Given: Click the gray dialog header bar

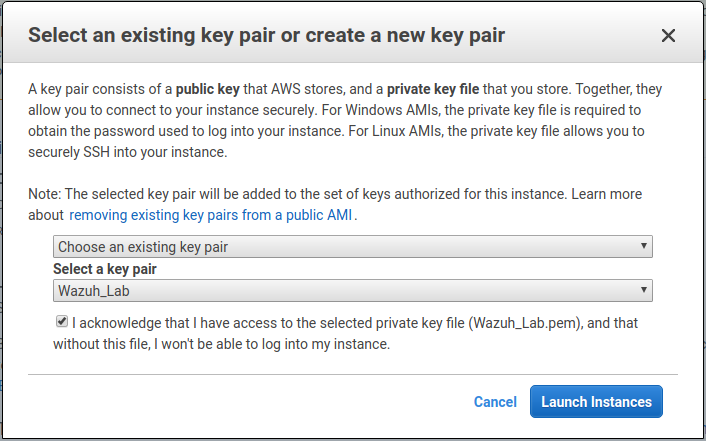Looking at the screenshot, I should (353, 32).
